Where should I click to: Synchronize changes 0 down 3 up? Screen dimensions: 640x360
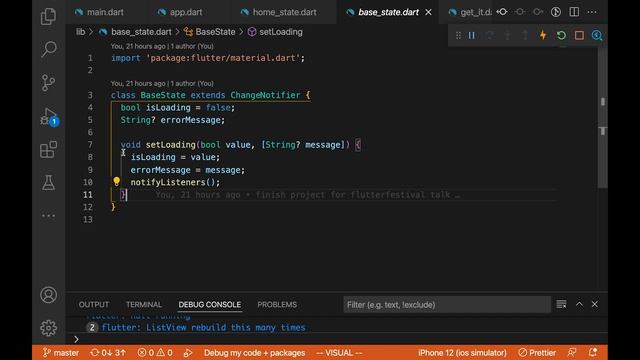coord(108,353)
